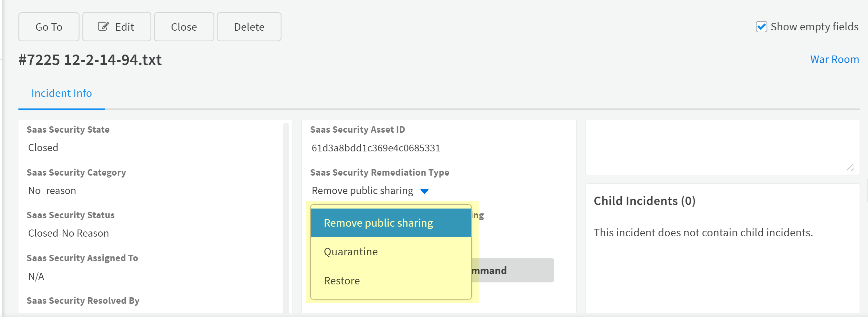868x317 pixels.
Task: Click the Delete button
Action: 249,27
